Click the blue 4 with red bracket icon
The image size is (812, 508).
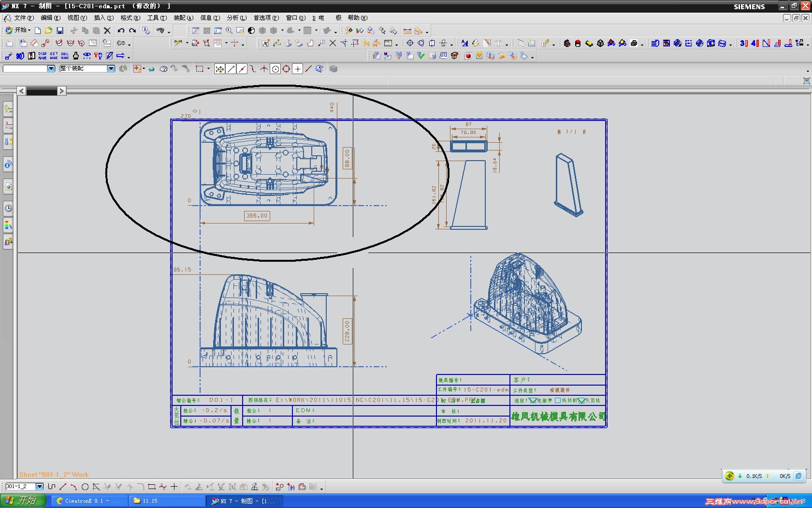coord(755,43)
